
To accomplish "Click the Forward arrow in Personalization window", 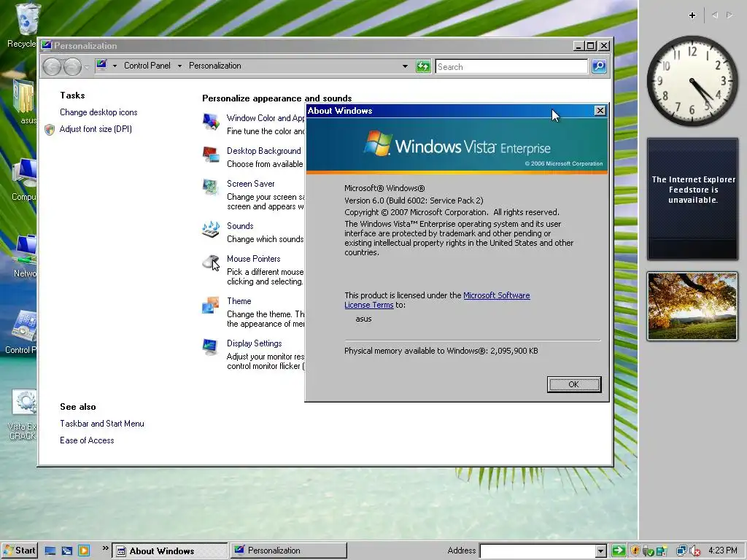I will [x=72, y=66].
